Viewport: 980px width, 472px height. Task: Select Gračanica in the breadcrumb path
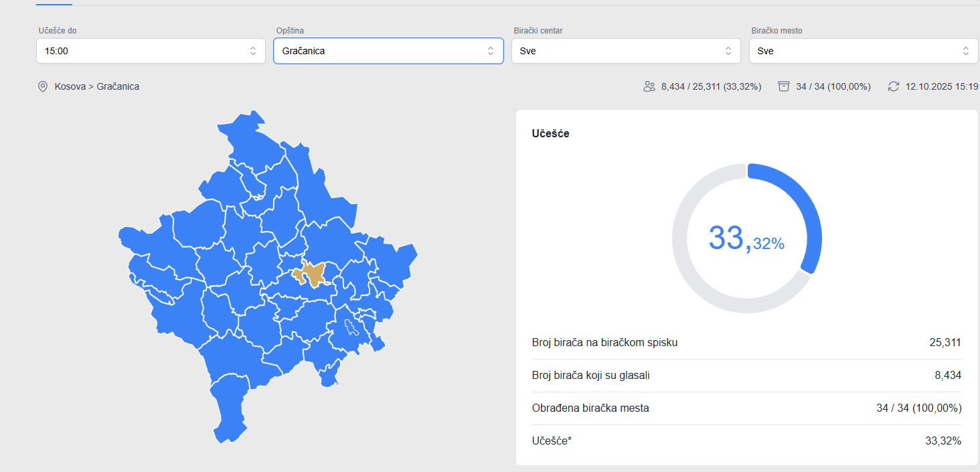(x=118, y=86)
